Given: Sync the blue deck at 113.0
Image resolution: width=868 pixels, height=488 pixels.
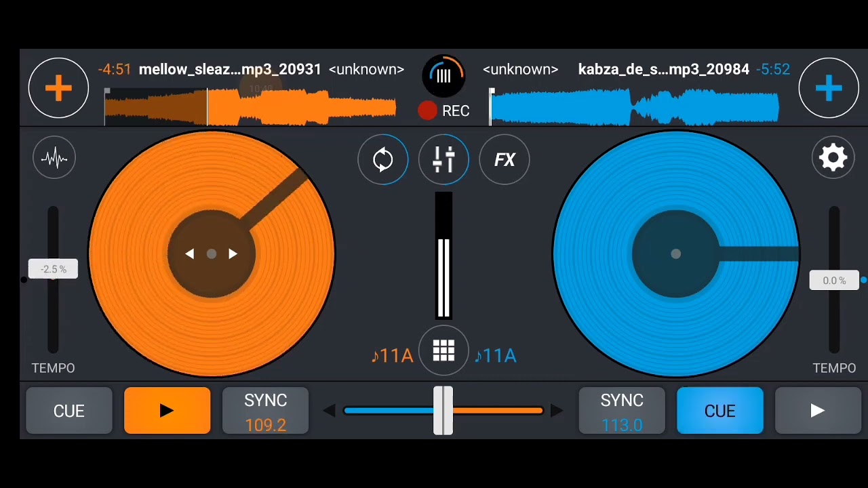Looking at the screenshot, I should click(x=622, y=411).
